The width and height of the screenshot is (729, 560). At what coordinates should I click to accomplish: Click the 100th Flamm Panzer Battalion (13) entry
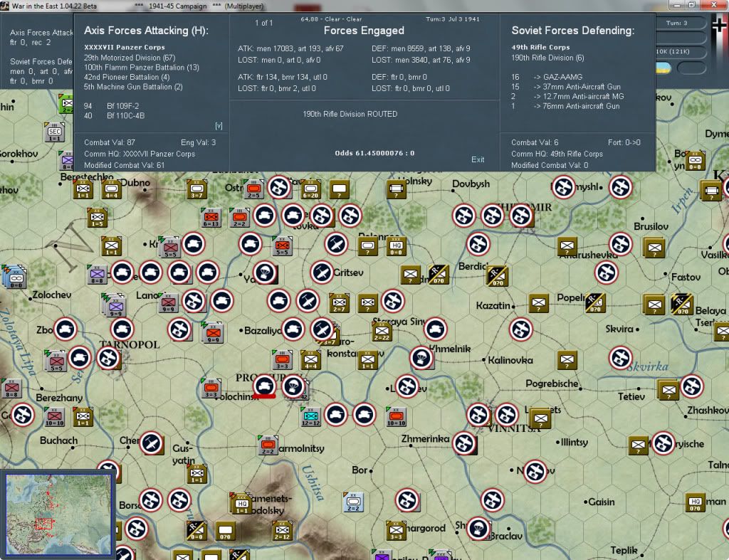click(142, 68)
